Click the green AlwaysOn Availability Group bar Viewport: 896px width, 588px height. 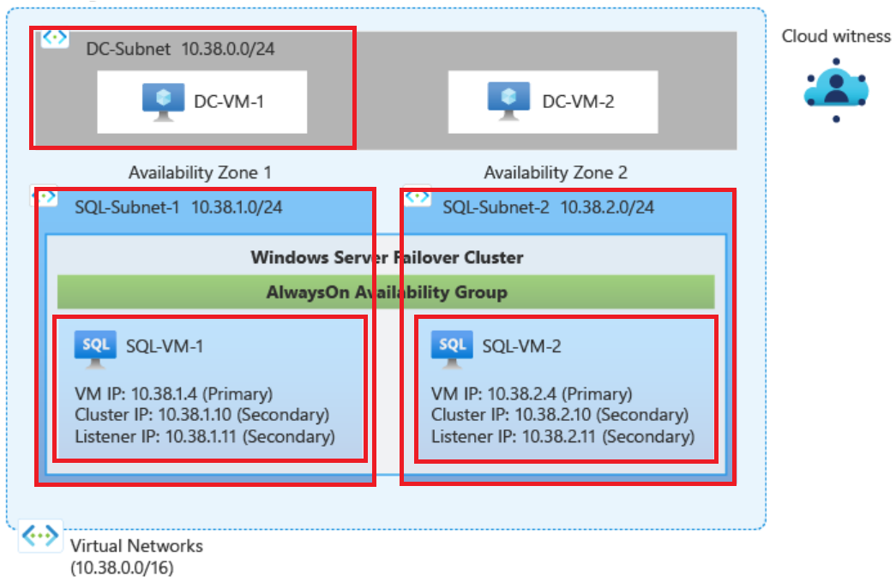(386, 292)
